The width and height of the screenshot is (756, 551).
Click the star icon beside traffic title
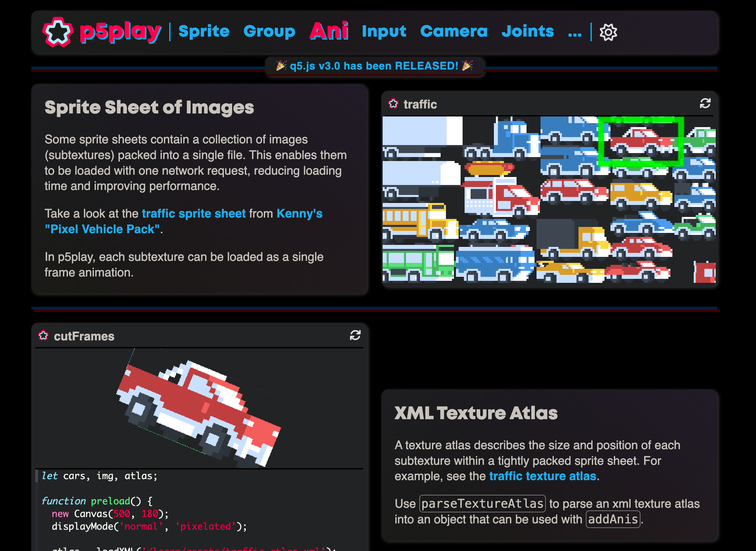point(393,104)
